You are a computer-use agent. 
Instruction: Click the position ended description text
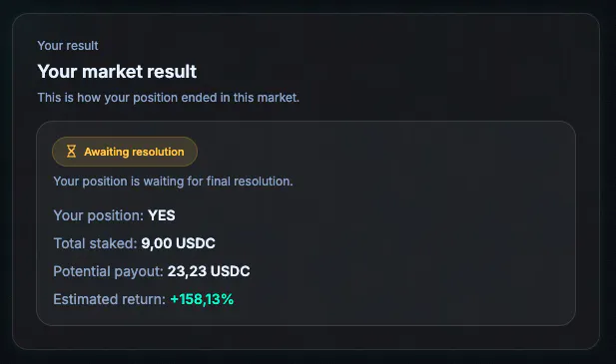[x=168, y=98]
